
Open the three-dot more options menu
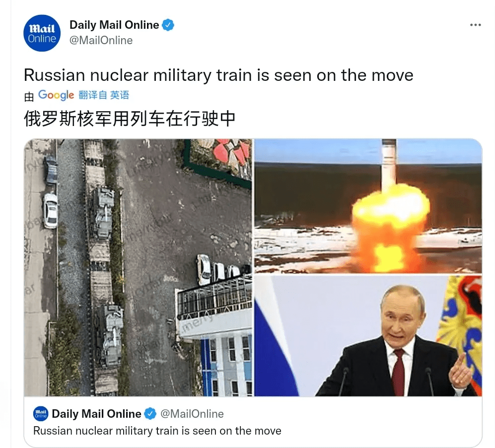tap(476, 25)
